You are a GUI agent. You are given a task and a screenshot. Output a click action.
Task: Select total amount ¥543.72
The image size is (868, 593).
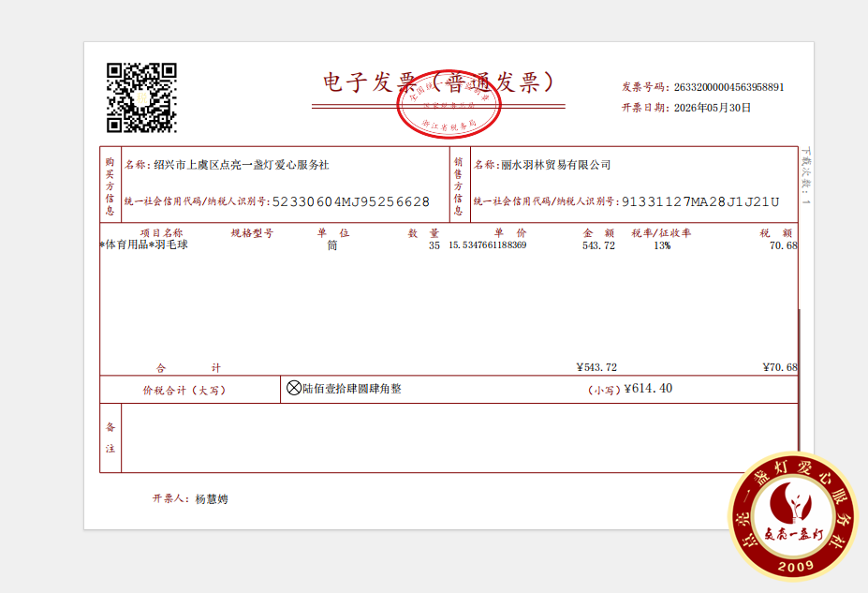pos(596,367)
